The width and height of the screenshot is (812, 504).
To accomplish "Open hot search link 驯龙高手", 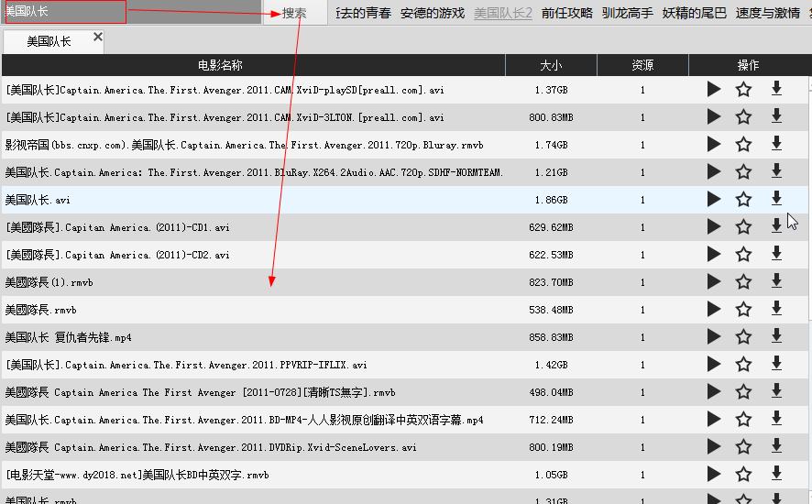I will pos(628,13).
